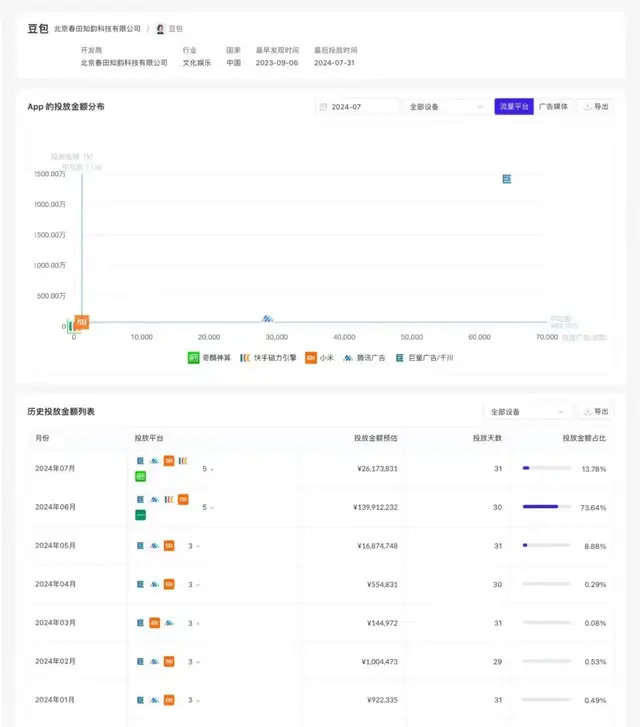Switch to the 流量平台 tab
The image size is (640, 727).
tap(514, 107)
